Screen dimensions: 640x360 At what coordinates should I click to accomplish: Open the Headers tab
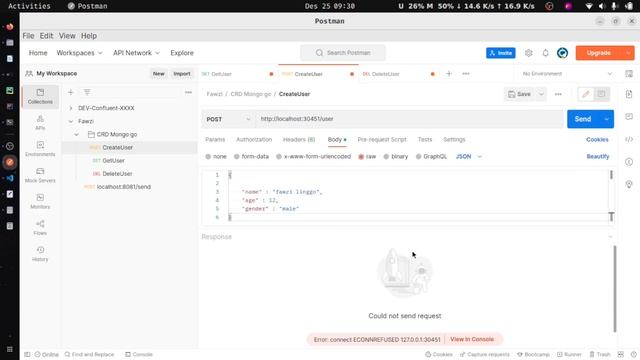click(299, 140)
